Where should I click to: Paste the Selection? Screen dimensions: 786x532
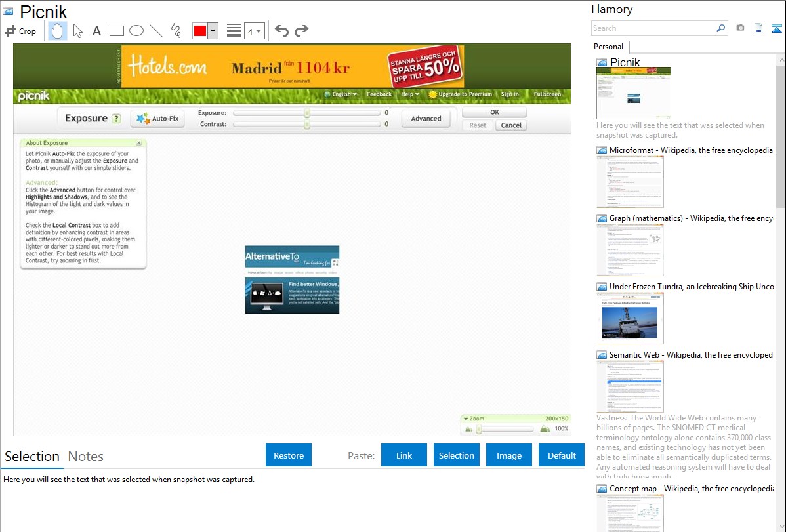(x=456, y=455)
